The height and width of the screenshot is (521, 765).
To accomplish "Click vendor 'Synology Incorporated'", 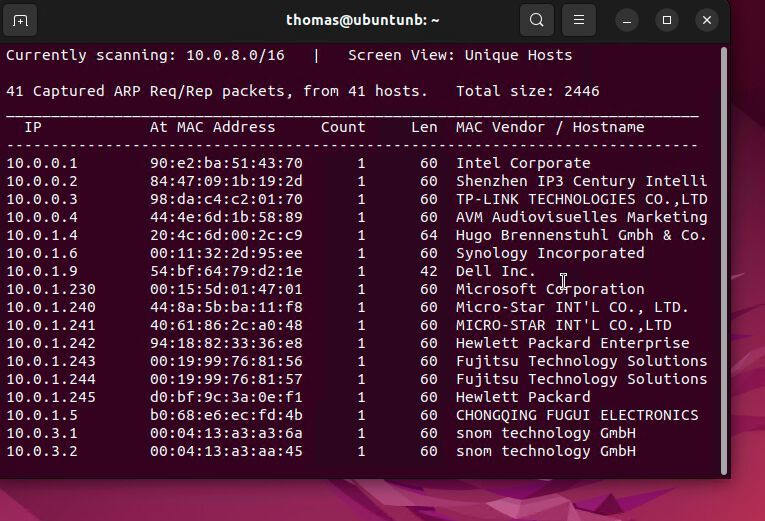I will tap(550, 253).
